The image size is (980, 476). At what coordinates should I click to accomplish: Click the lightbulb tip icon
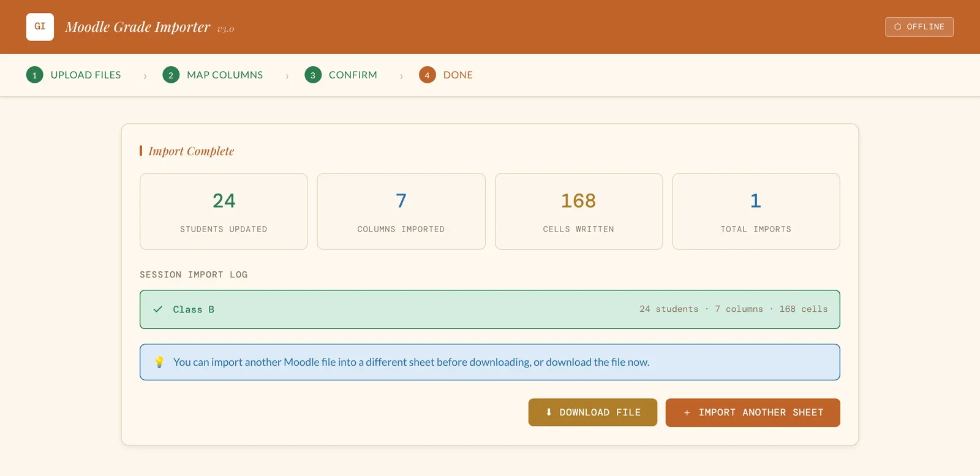pos(159,362)
